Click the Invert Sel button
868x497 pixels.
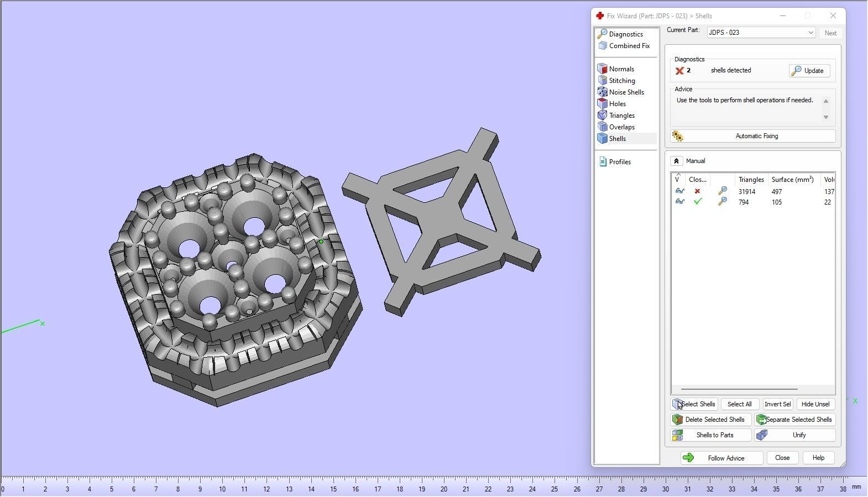777,404
